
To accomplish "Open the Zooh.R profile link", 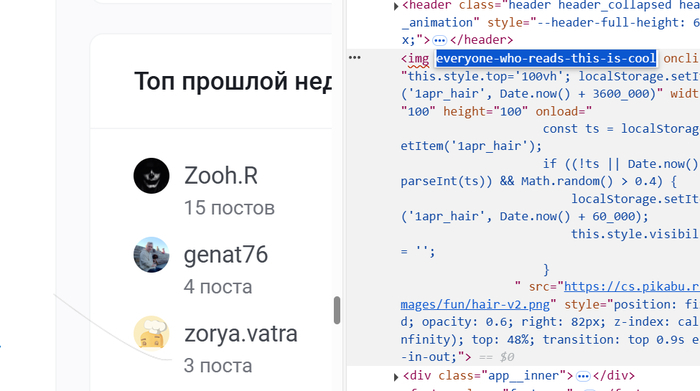I will pos(221,175).
